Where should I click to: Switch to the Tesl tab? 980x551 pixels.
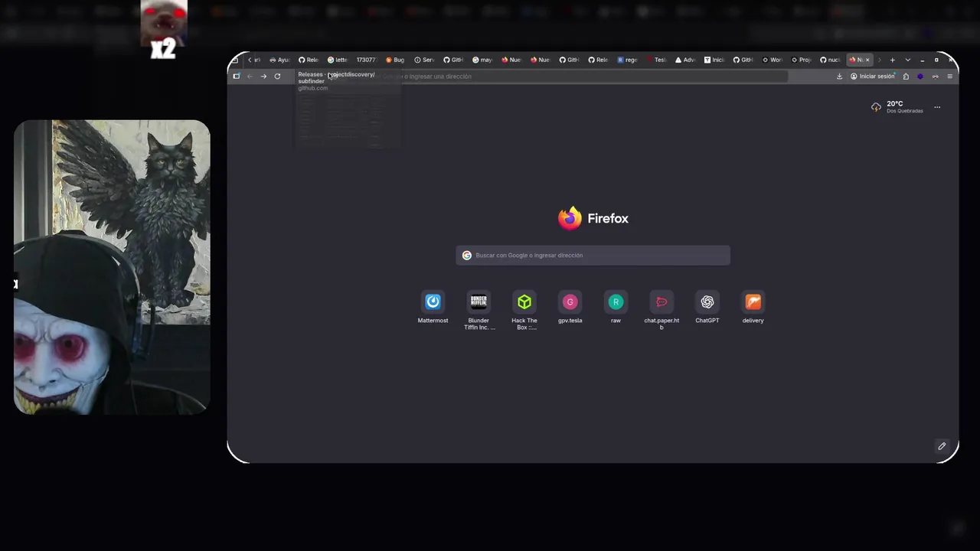coord(656,60)
